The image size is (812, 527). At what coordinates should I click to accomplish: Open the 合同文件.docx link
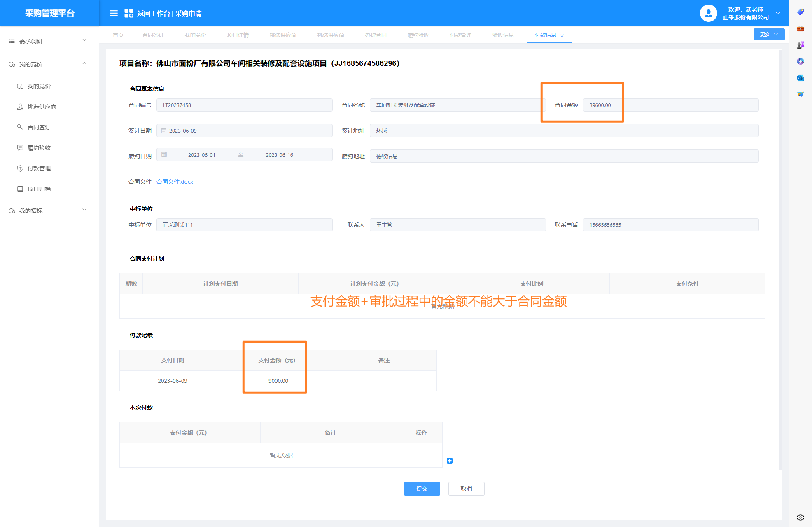click(175, 182)
